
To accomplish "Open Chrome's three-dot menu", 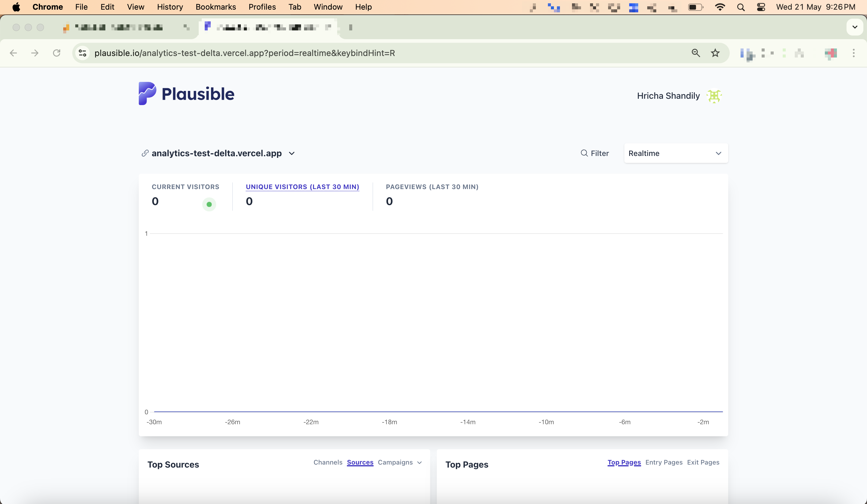I will click(x=854, y=53).
